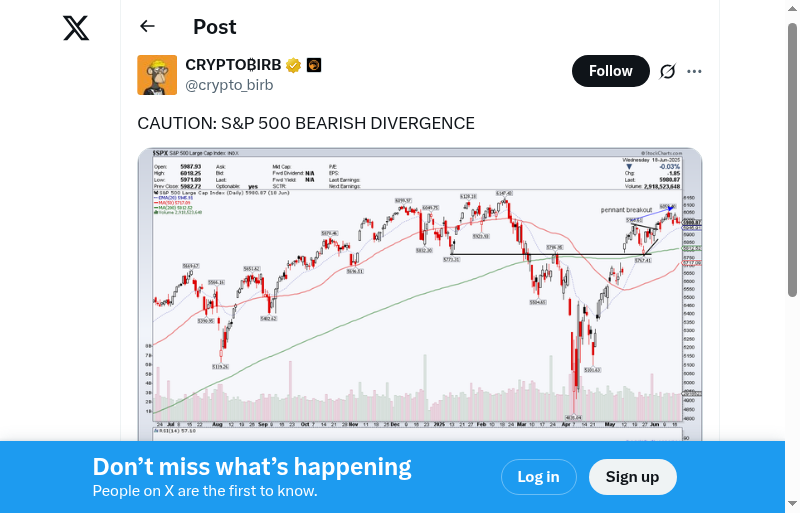Click the scrollbar down arrow
This screenshot has width=800, height=513.
pos(792,504)
